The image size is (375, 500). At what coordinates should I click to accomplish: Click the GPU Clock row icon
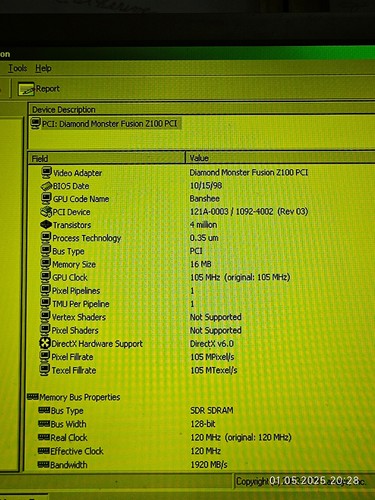[46, 277]
